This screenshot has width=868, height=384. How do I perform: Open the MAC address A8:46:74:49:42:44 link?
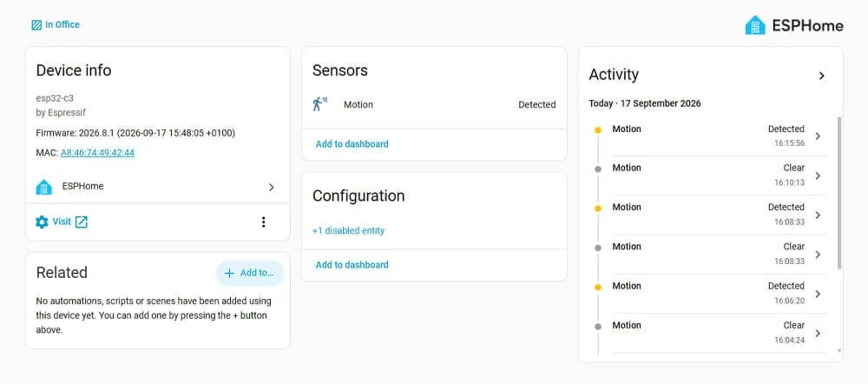click(x=97, y=153)
